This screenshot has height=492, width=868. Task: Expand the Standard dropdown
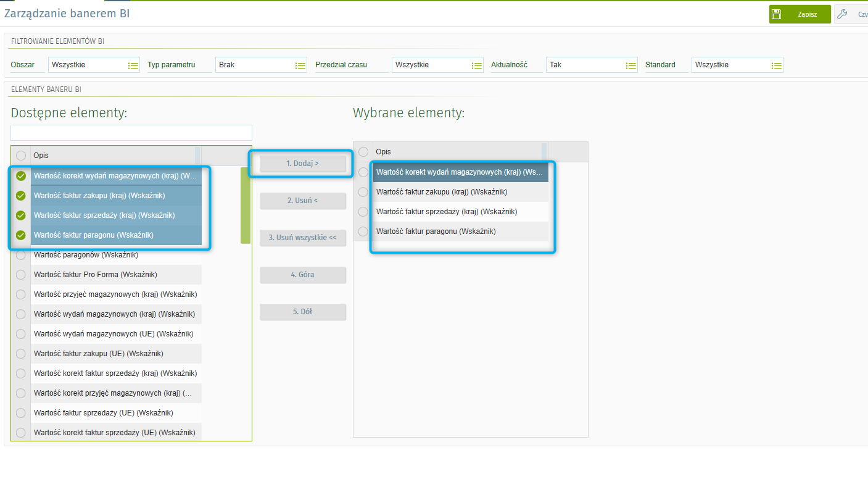776,65
